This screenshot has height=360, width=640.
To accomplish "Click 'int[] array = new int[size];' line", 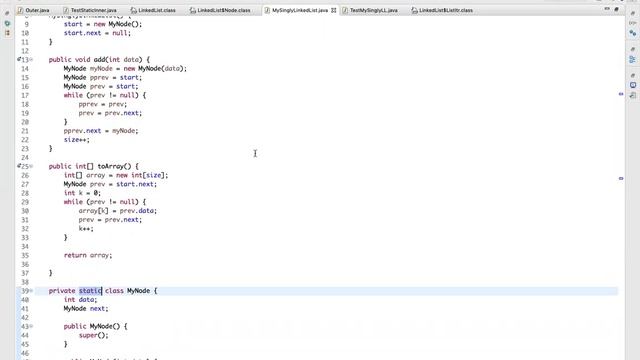I will tap(116, 175).
